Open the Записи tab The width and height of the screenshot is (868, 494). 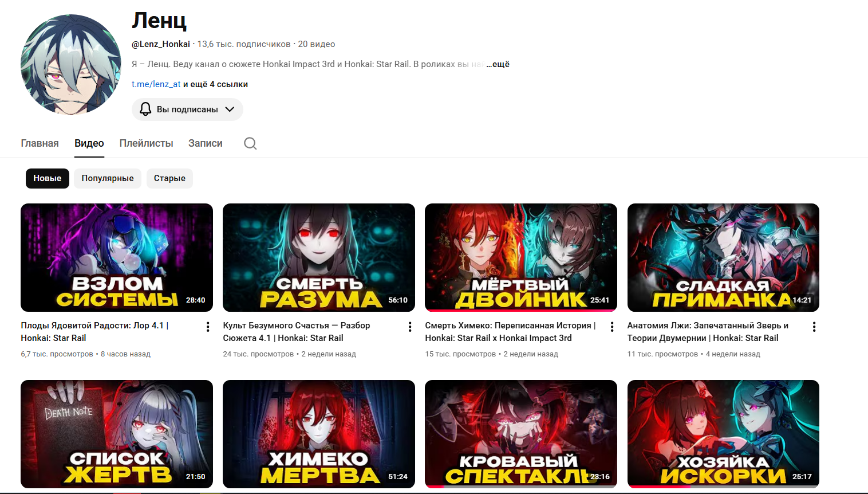(x=206, y=143)
